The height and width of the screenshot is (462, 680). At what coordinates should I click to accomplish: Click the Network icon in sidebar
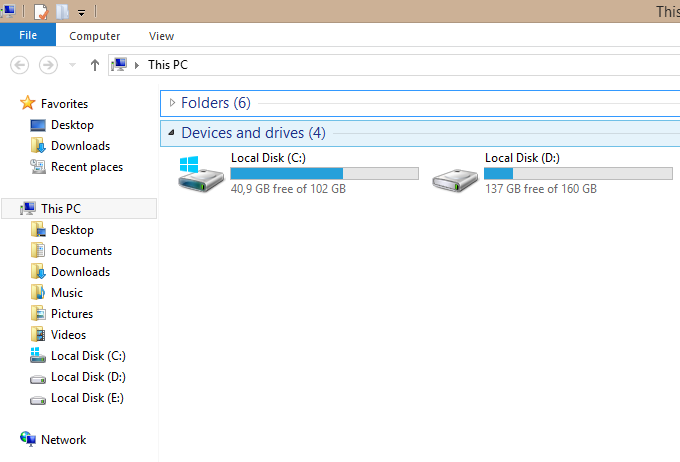point(28,439)
